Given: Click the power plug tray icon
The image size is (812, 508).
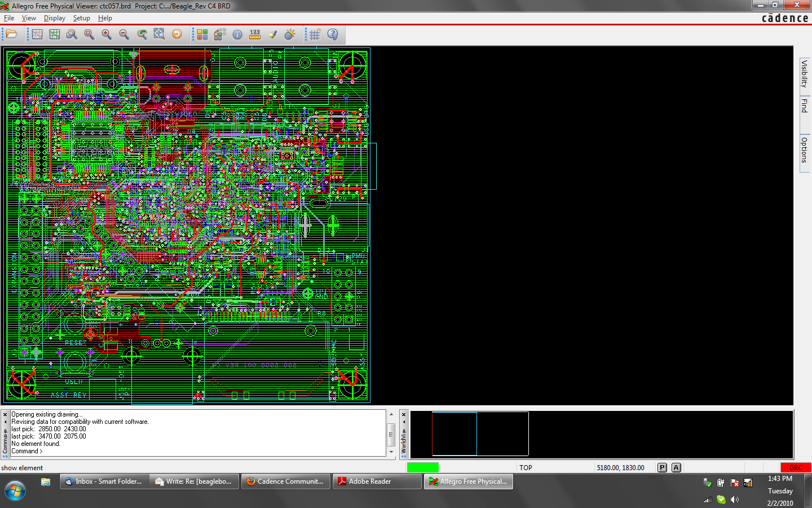Looking at the screenshot, I should click(721, 483).
